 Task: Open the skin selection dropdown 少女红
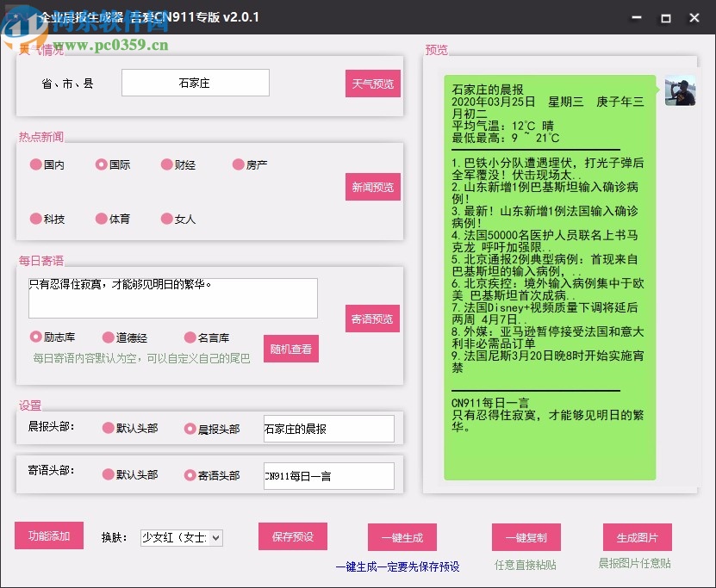pyautogui.click(x=181, y=537)
